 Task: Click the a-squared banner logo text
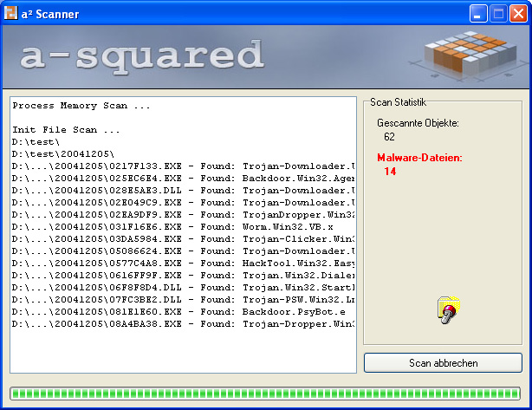point(142,56)
